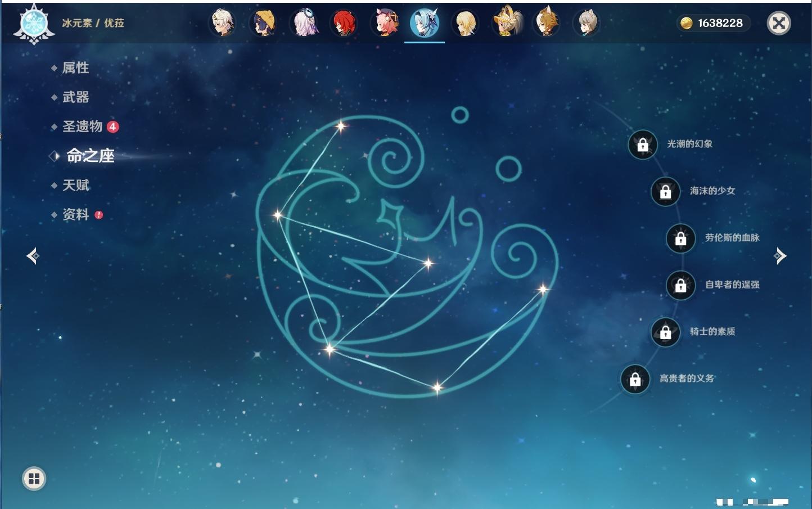Open the locked 自卑者的逞强 constellation node

(681, 285)
